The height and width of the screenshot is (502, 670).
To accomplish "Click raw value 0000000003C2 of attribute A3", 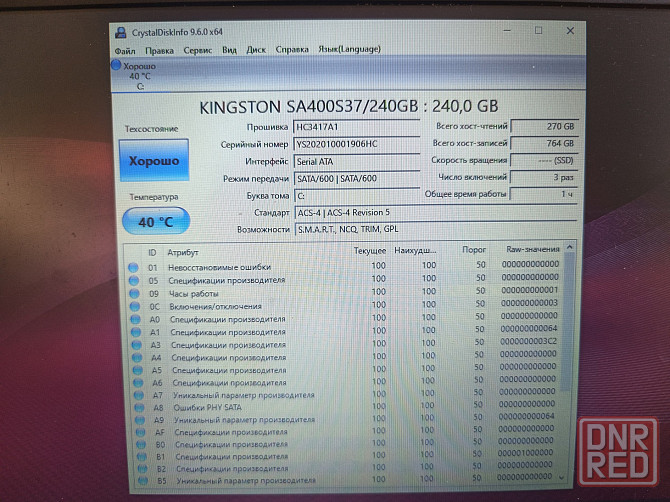I will point(529,341).
